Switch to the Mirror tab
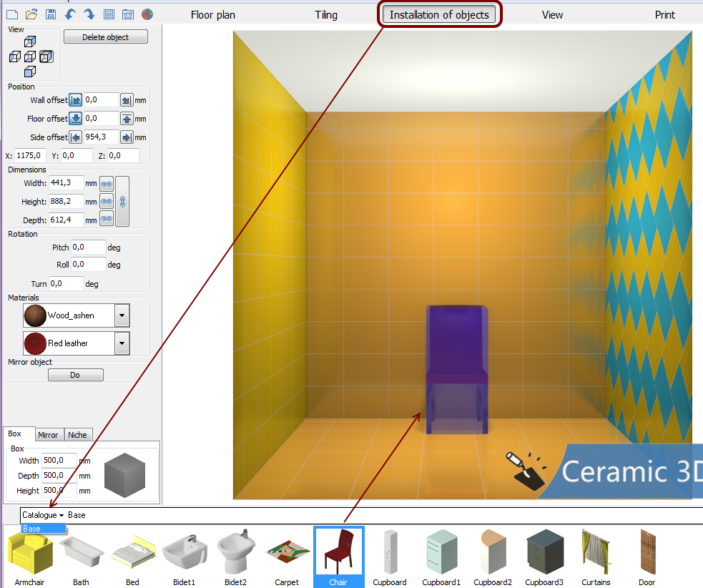703x588 pixels. [x=48, y=435]
